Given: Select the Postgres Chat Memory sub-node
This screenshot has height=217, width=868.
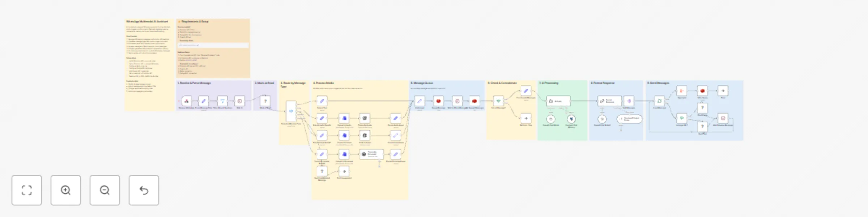Looking at the screenshot, I should click(571, 119).
